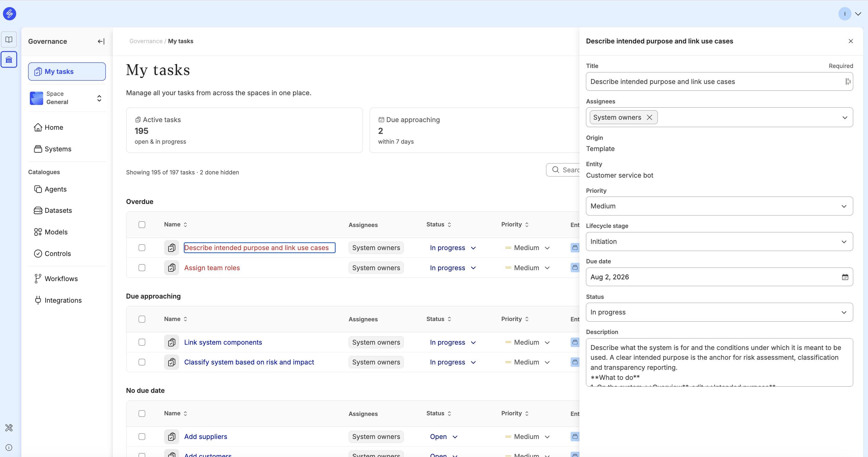This screenshot has width=868, height=457.
Task: Open the Status dropdown in detail panel
Action: (x=719, y=312)
